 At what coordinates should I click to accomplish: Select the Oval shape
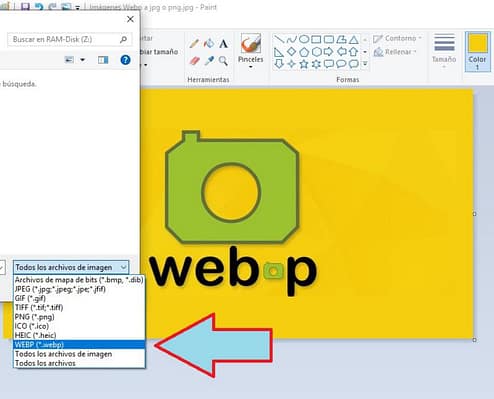pyautogui.click(x=304, y=40)
